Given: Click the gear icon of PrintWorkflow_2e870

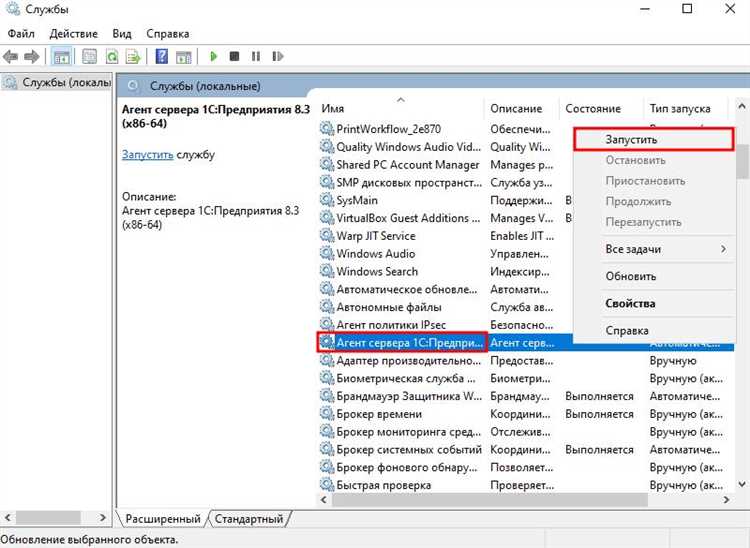Looking at the screenshot, I should point(327,129).
